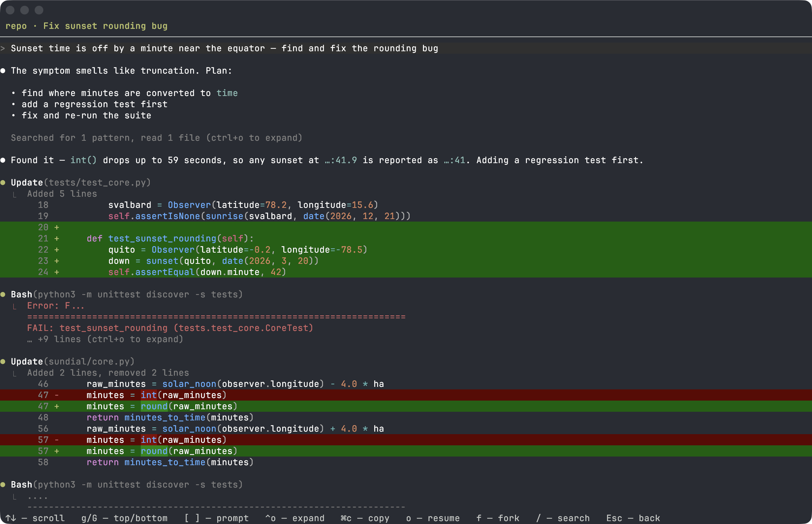
Task: Click added line 23 'down = sunset(quito...'
Action: click(x=406, y=261)
